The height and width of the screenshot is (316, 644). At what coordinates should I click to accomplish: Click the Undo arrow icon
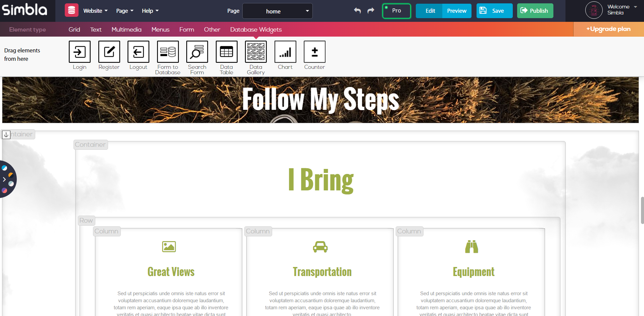pyautogui.click(x=357, y=11)
